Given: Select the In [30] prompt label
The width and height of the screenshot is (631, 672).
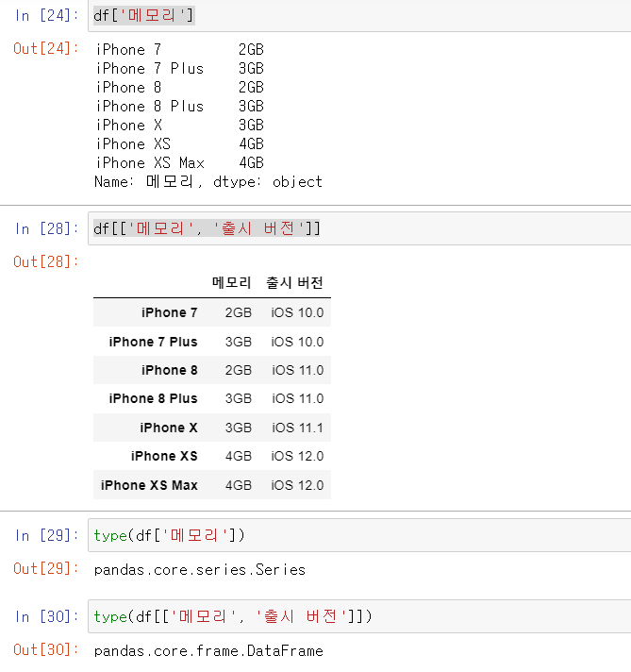Looking at the screenshot, I should (x=47, y=616).
